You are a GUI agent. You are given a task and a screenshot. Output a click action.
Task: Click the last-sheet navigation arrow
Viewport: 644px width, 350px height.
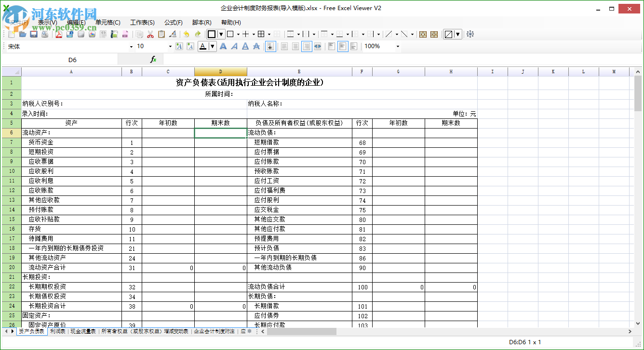[11, 331]
